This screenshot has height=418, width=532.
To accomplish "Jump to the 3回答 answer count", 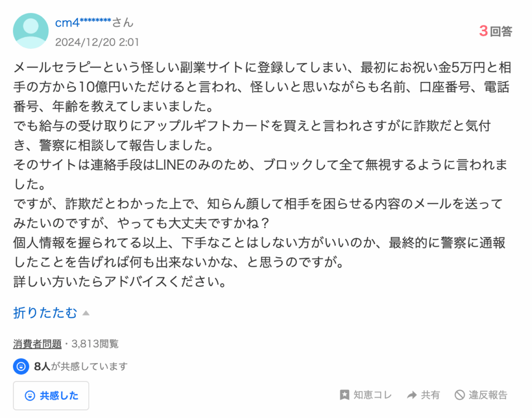I will pos(495,31).
